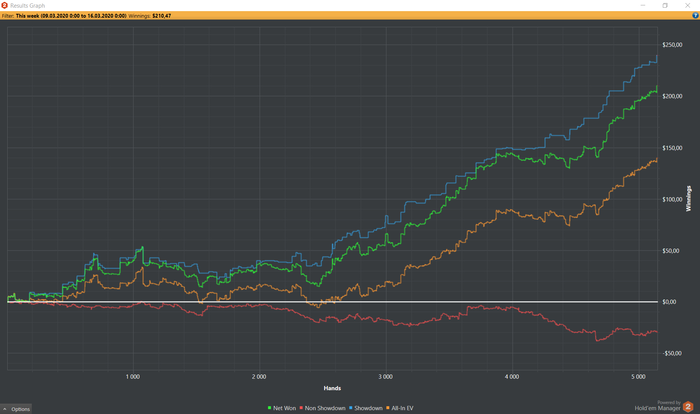700x414 pixels.
Task: Click the $150,00 axis label
Action: tap(672, 148)
